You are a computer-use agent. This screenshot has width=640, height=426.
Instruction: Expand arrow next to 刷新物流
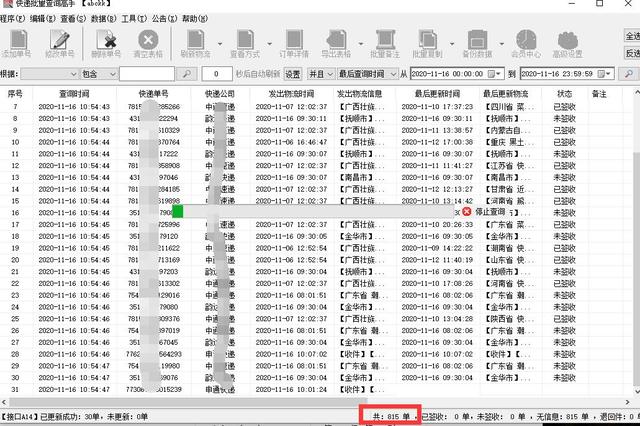pyautogui.click(x=220, y=44)
